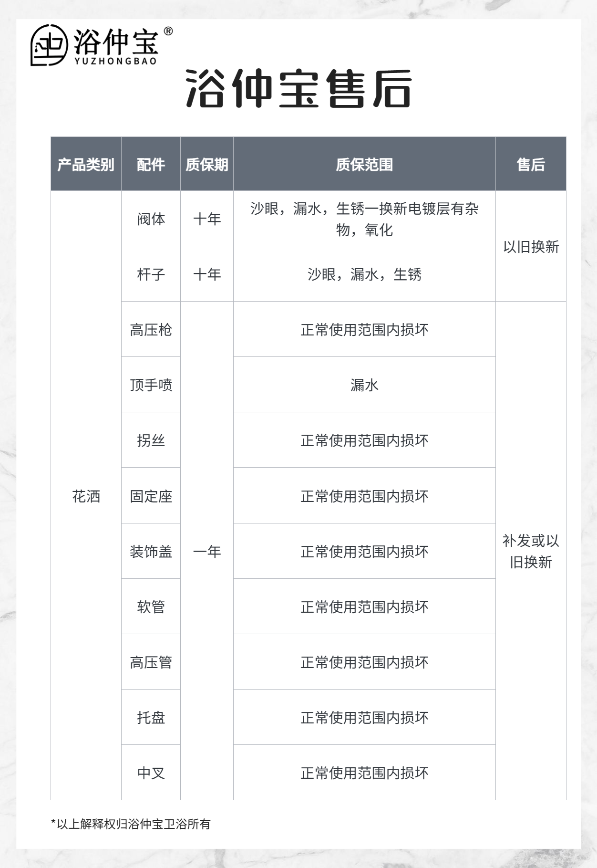Click the 售后 column header
597x868 pixels.
coord(531,165)
